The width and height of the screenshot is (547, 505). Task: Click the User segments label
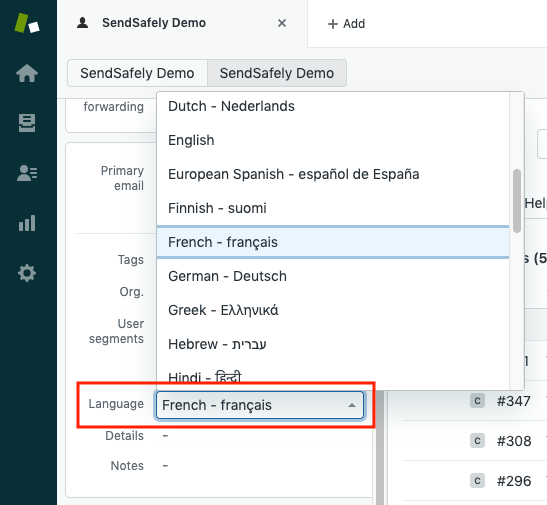(116, 331)
